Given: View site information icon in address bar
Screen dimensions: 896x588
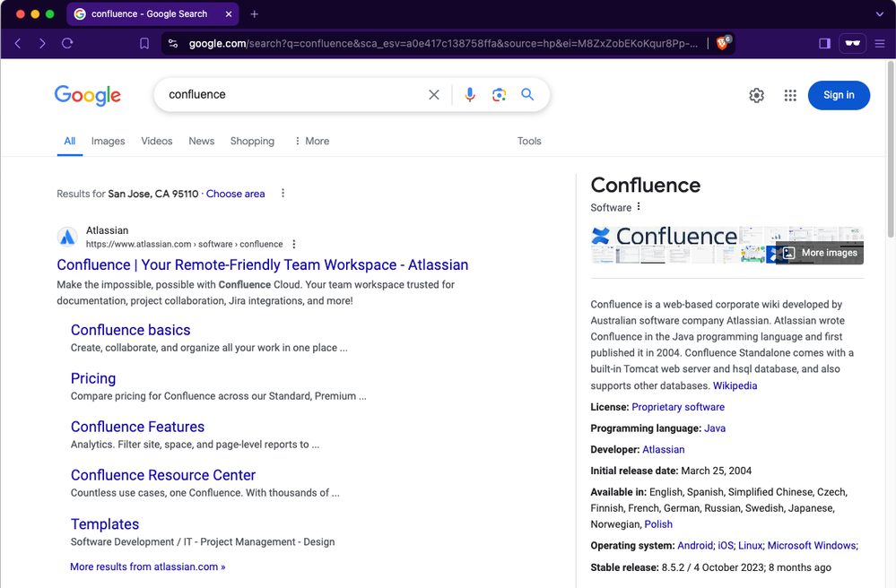Looking at the screenshot, I should [x=173, y=43].
